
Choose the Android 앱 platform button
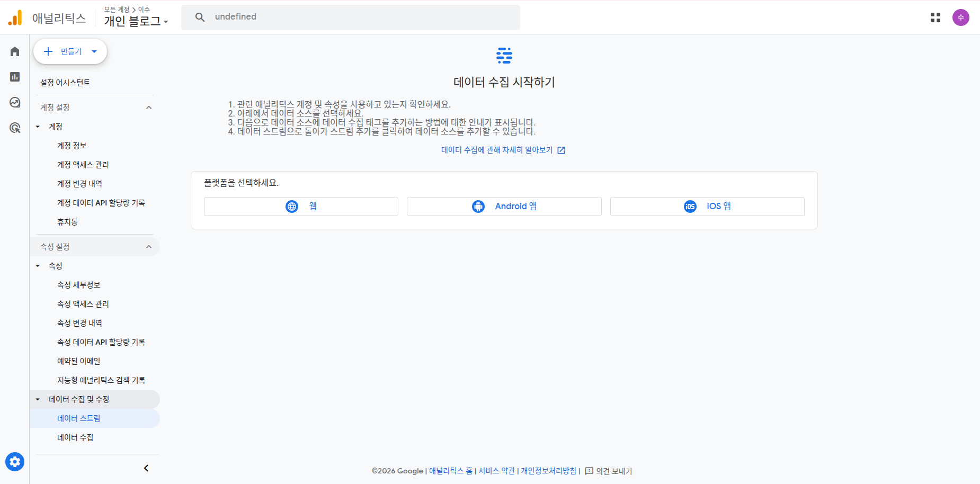coord(504,207)
